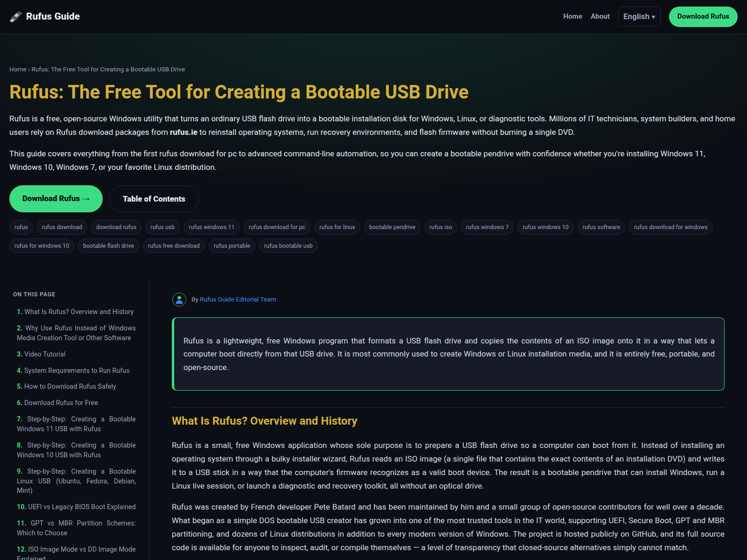The width and height of the screenshot is (747, 560).
Task: Select the 'bootable flash drive' tag chip
Action: click(108, 246)
